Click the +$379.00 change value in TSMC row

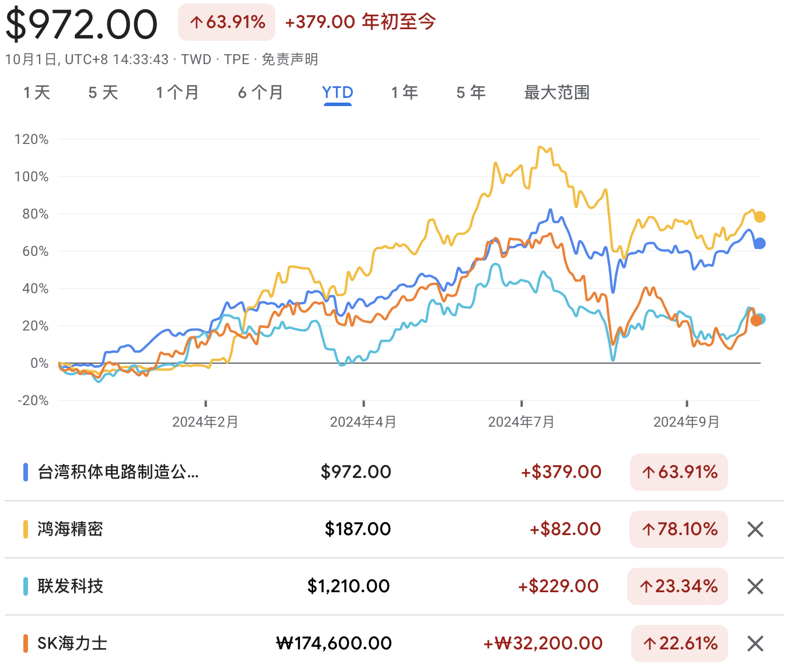[561, 472]
